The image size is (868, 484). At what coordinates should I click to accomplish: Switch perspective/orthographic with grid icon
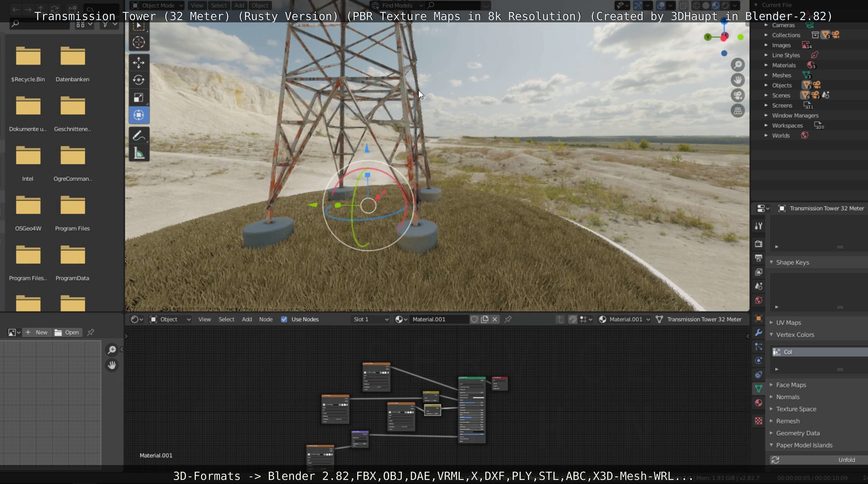coord(738,111)
